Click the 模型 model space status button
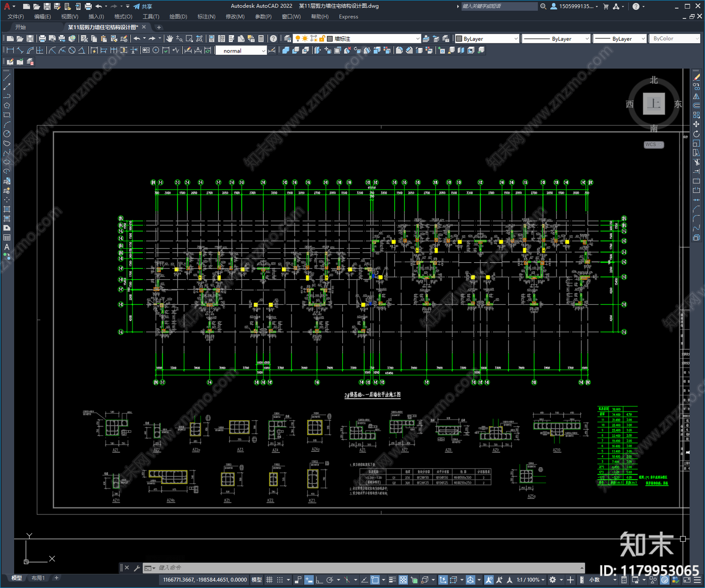Screen dimensions: 705x588 click(256, 580)
